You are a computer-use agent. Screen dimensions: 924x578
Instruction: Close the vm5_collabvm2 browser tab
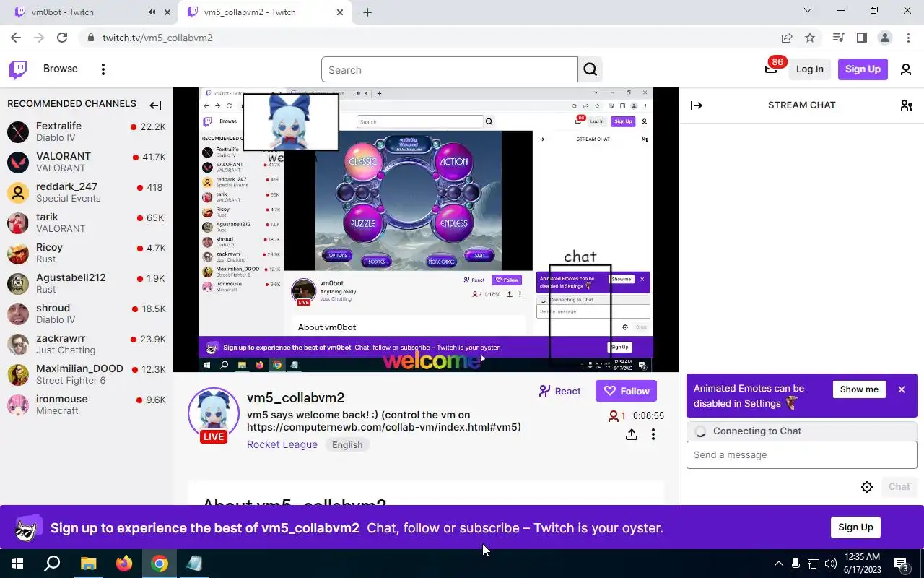click(x=339, y=12)
